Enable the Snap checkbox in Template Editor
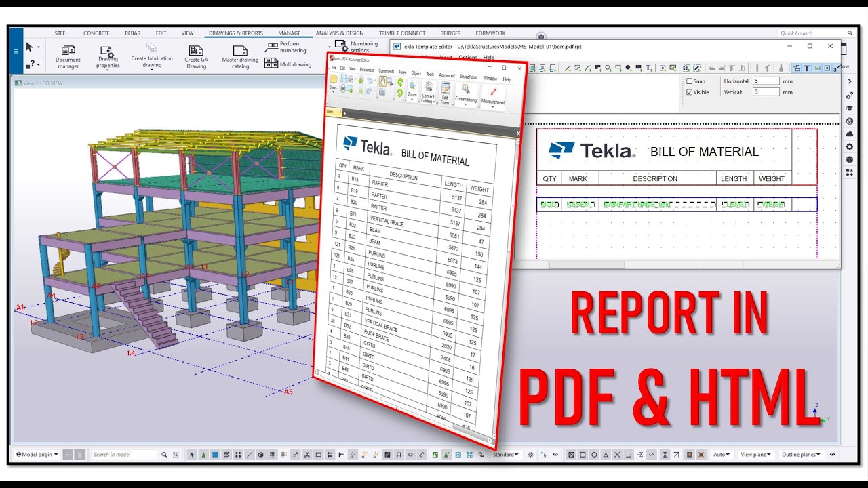 690,81
